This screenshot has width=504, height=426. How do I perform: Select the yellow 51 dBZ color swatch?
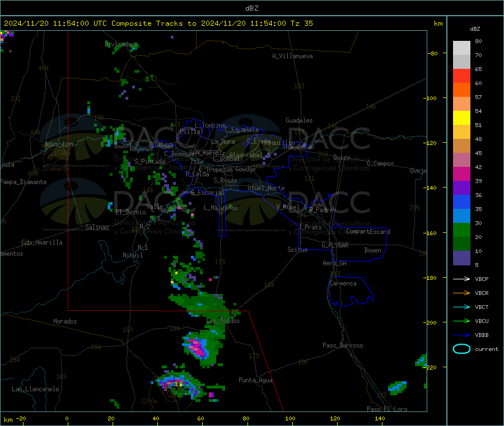(461, 118)
